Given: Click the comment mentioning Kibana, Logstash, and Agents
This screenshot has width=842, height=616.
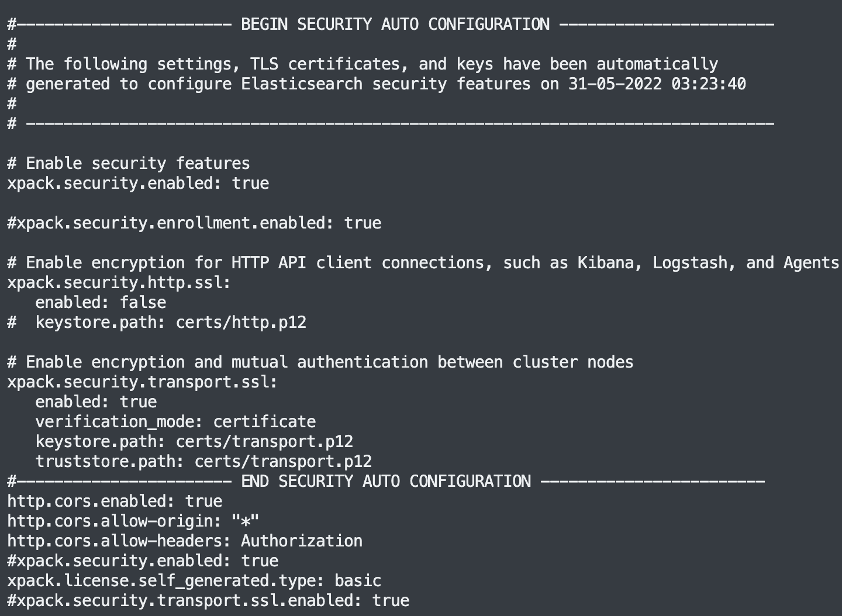Looking at the screenshot, I should click(423, 263).
